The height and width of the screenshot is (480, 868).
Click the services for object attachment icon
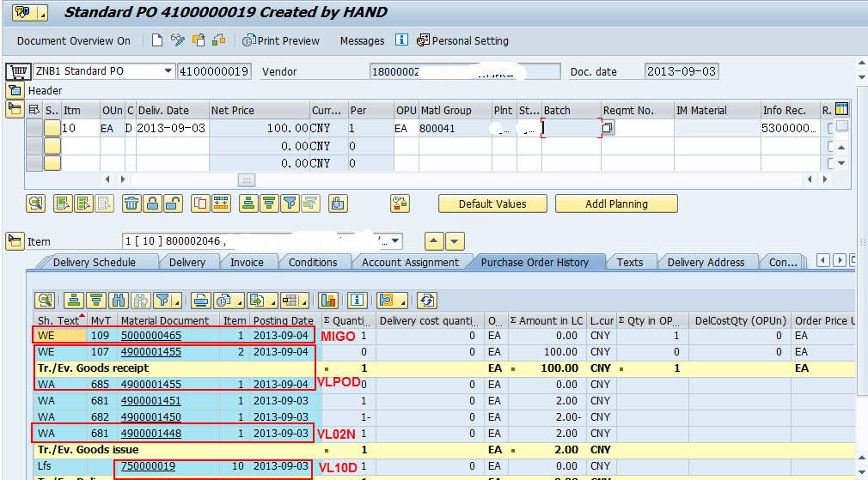(x=337, y=204)
